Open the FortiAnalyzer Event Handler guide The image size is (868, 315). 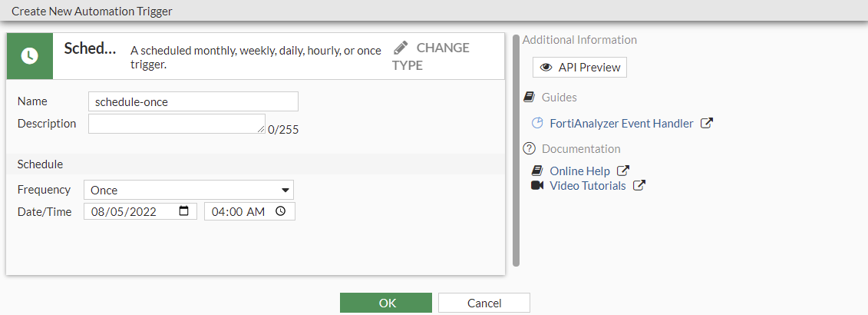click(x=621, y=123)
